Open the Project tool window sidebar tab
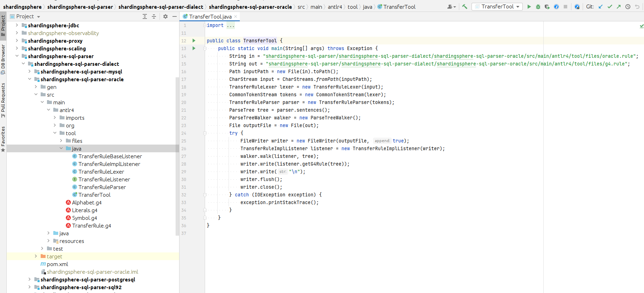Screen dimensions: 644x293 click(x=3, y=26)
